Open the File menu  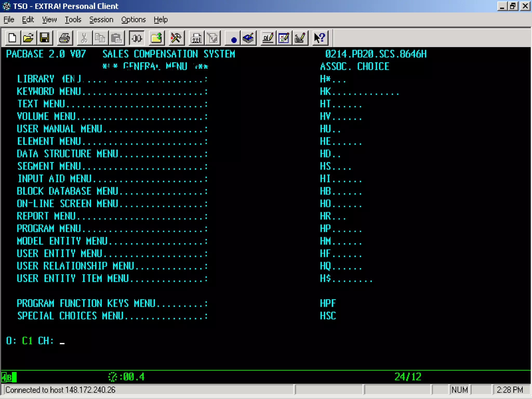tap(9, 20)
